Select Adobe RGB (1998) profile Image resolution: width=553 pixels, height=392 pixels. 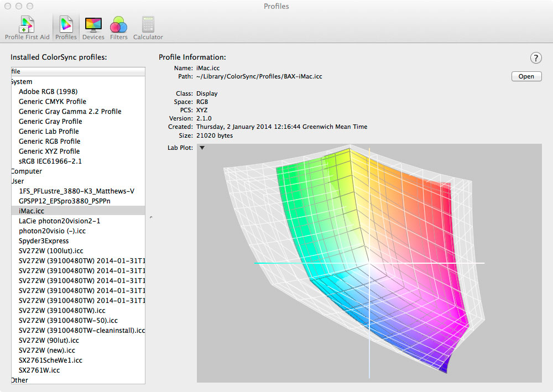click(x=78, y=92)
